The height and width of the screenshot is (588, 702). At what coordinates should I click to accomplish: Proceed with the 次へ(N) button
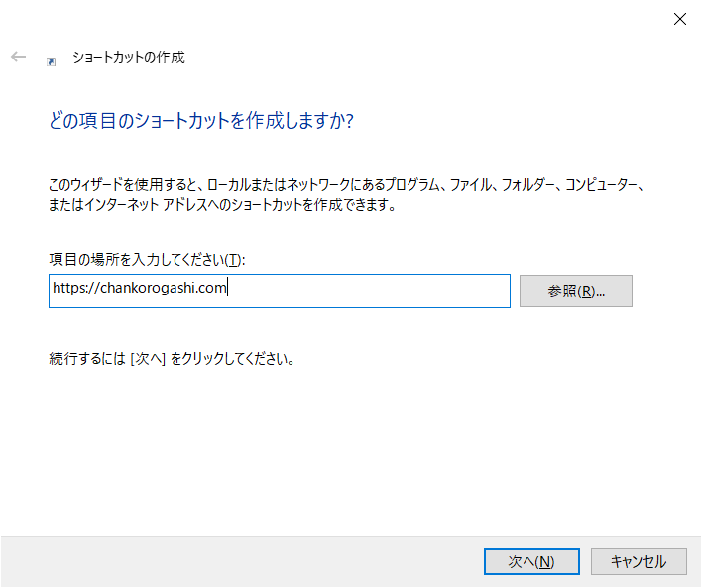(x=531, y=561)
